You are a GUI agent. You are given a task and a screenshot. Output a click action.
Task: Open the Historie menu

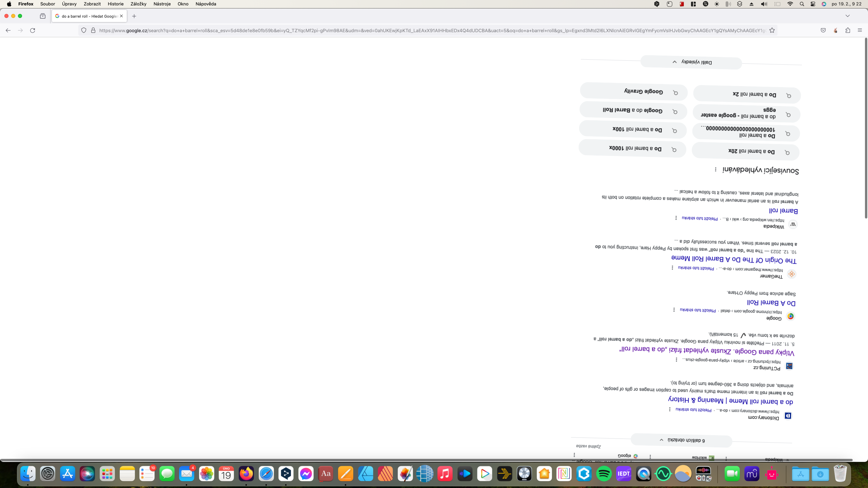pyautogui.click(x=115, y=4)
